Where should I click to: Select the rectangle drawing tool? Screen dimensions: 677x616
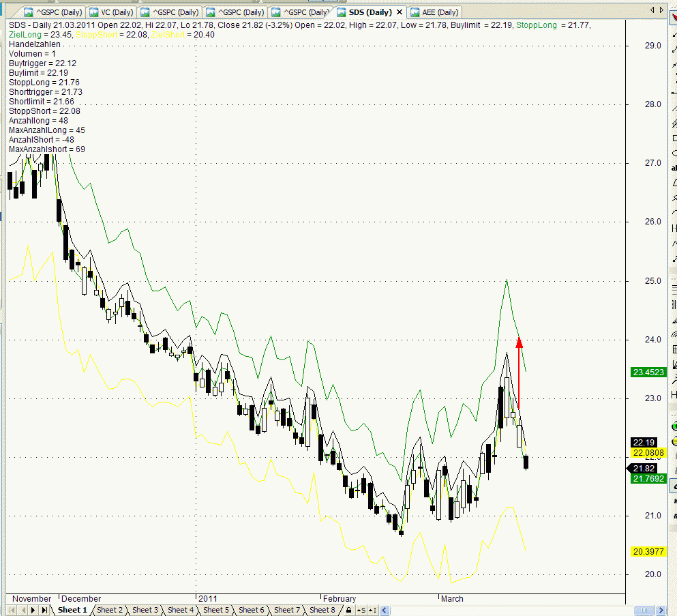pyautogui.click(x=674, y=138)
